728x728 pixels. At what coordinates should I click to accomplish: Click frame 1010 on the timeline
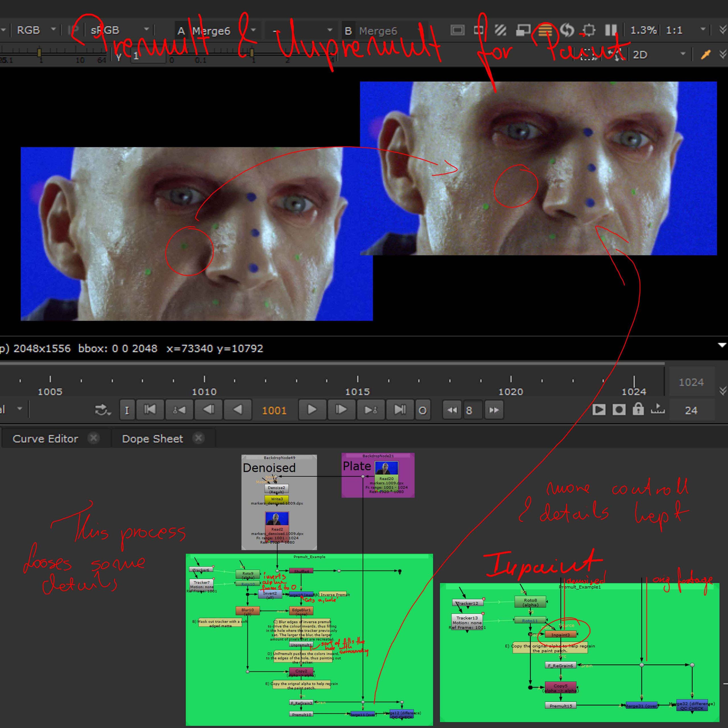204,391
